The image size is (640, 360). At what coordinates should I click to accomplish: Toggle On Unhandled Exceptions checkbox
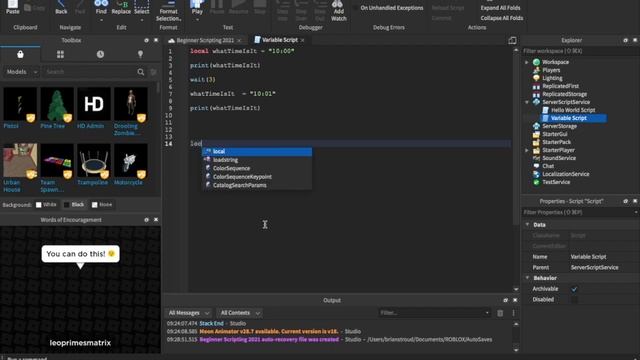coord(355,8)
